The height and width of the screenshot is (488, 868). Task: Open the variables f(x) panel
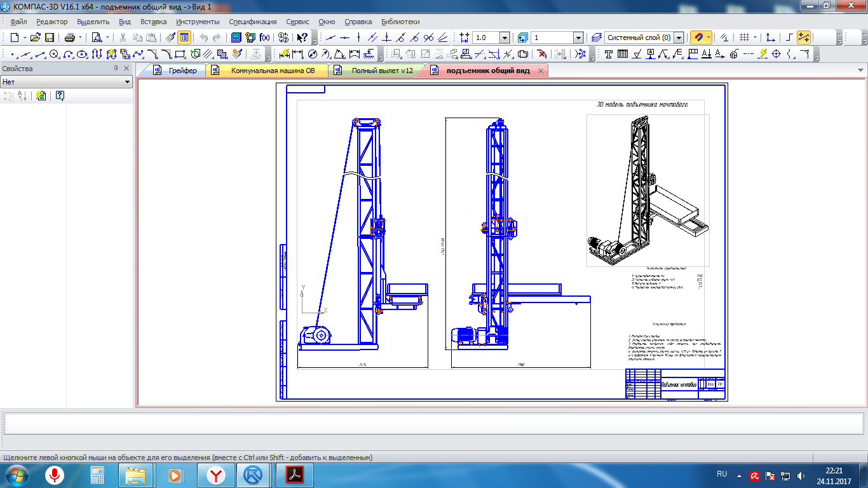(264, 37)
